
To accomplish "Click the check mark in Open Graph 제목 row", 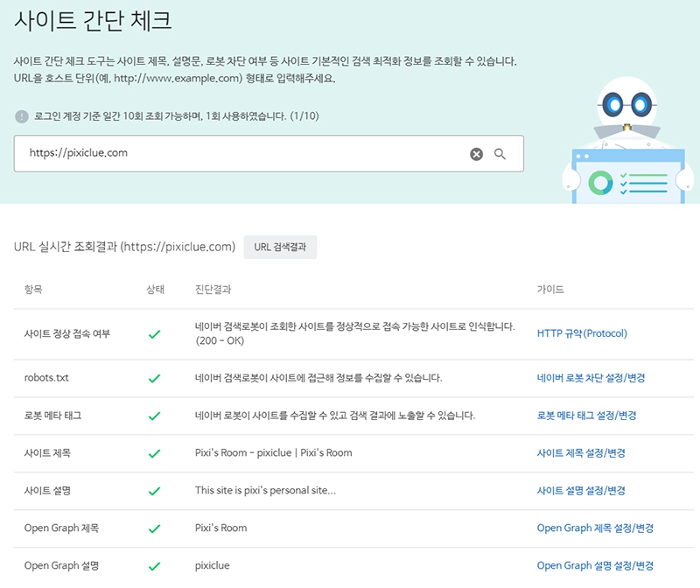I will (x=155, y=528).
